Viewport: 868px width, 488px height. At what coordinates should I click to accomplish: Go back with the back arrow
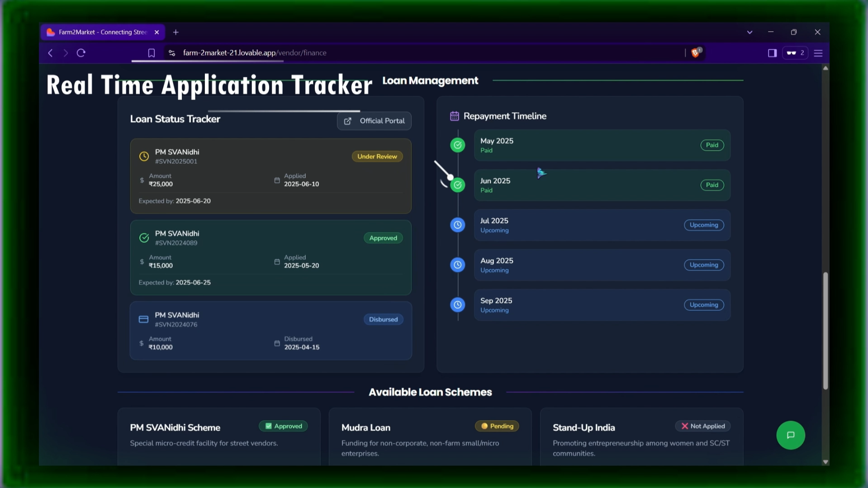[50, 53]
